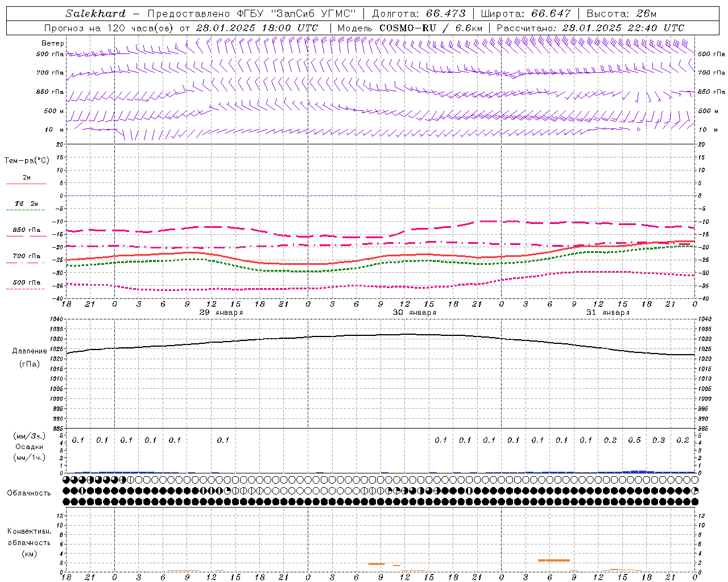Click 1040 on the left pressure axis
The width and height of the screenshot is (728, 582).
coord(57,319)
